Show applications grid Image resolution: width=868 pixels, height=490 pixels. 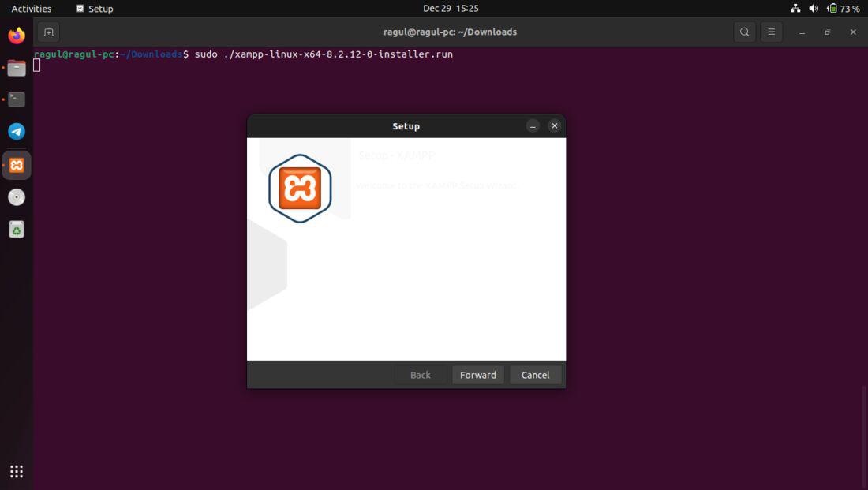pos(17,471)
